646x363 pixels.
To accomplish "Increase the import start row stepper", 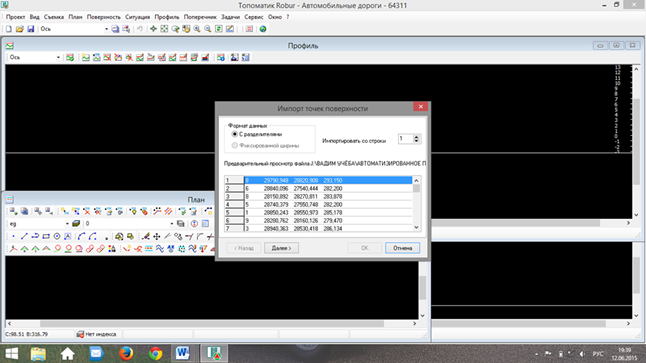I will (x=417, y=137).
